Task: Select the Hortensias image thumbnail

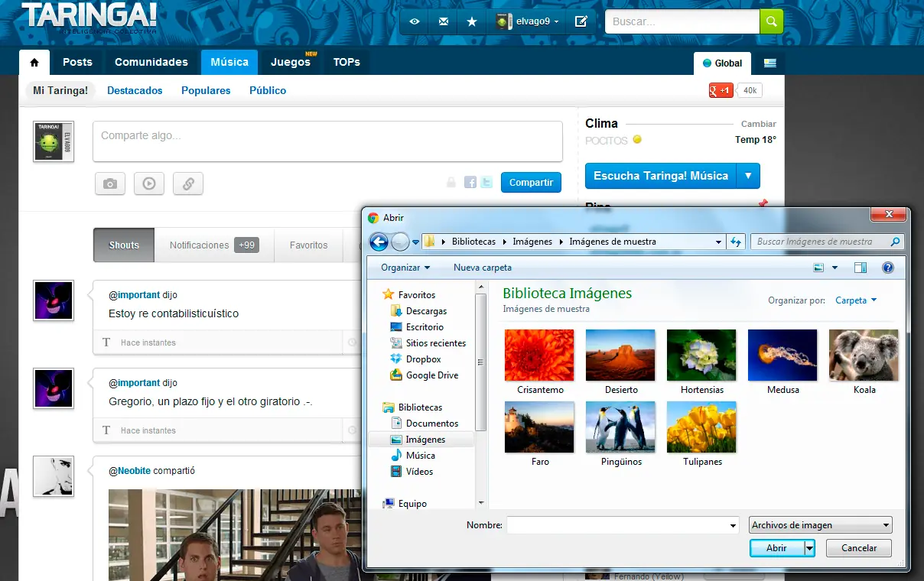Action: coord(701,355)
